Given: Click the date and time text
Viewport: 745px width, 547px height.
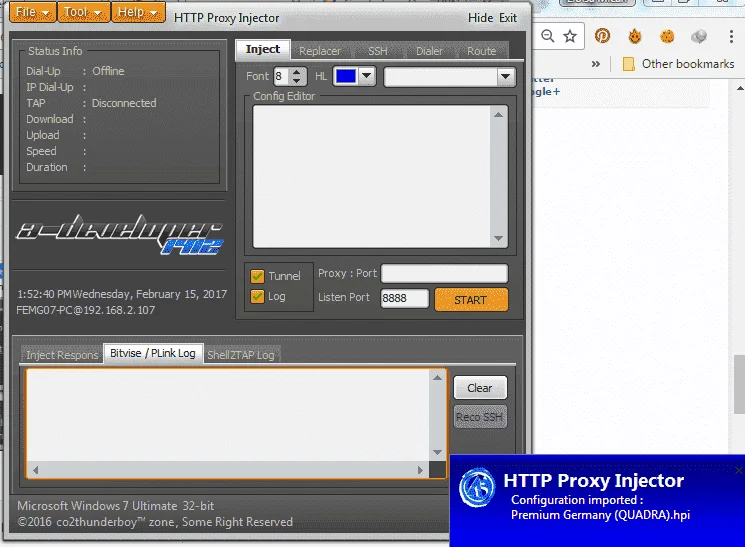Looking at the screenshot, I should click(122, 294).
